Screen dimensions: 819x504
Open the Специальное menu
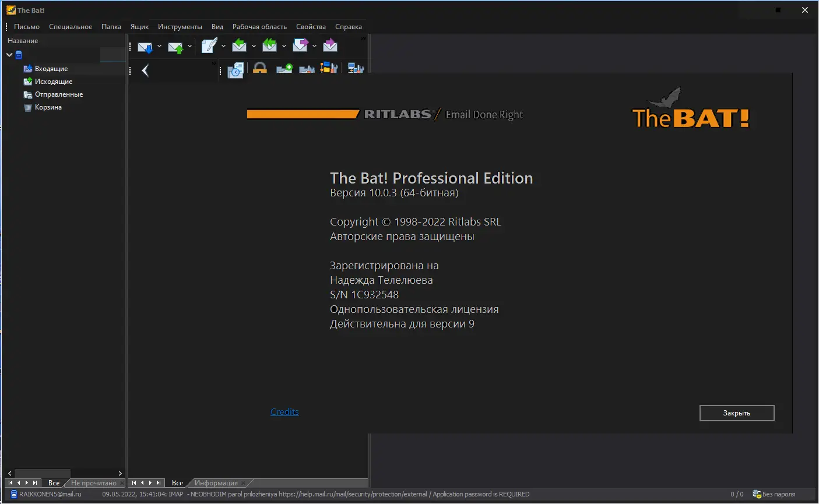pyautogui.click(x=71, y=27)
